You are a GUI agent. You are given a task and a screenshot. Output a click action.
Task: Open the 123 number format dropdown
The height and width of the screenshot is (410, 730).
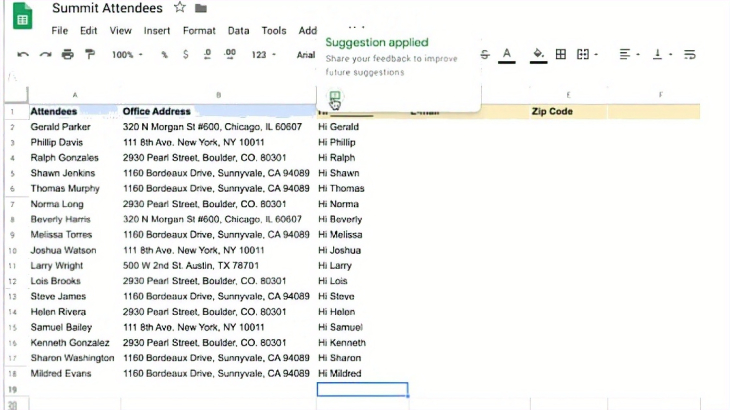coord(264,55)
